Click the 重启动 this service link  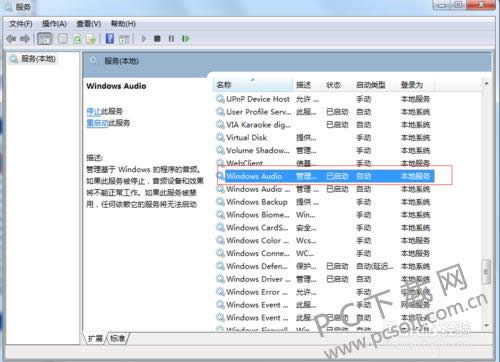97,123
